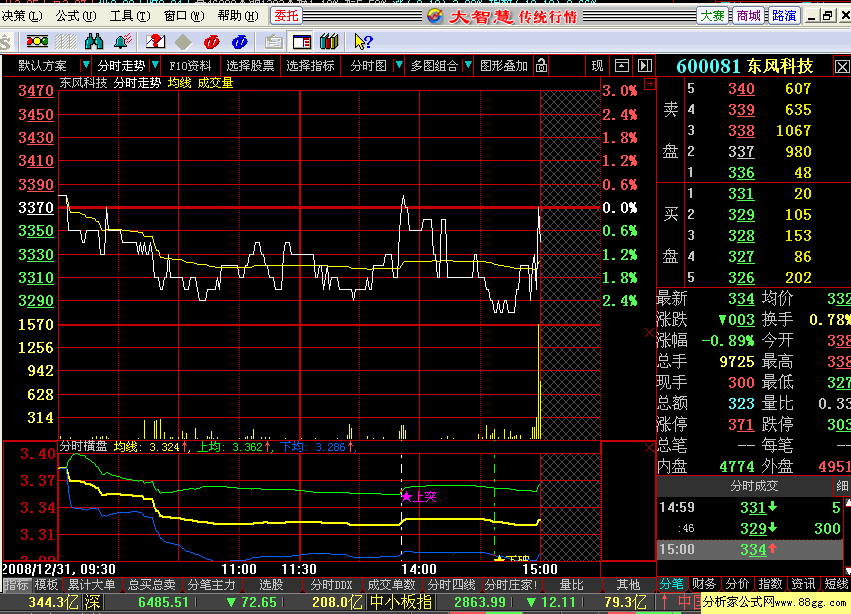Switch to the 选股 tab
Viewport: 851px width, 614px height.
coord(271,585)
